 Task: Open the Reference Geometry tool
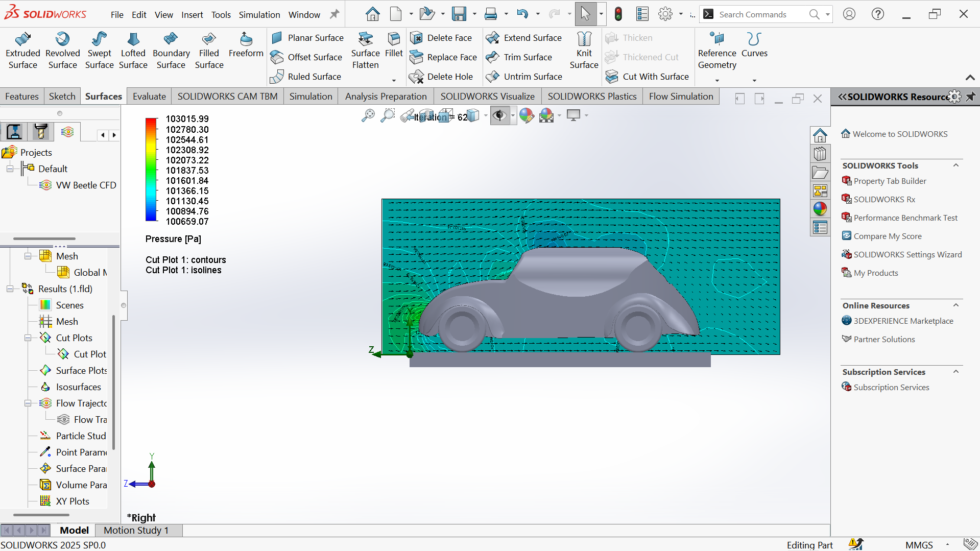tap(717, 51)
